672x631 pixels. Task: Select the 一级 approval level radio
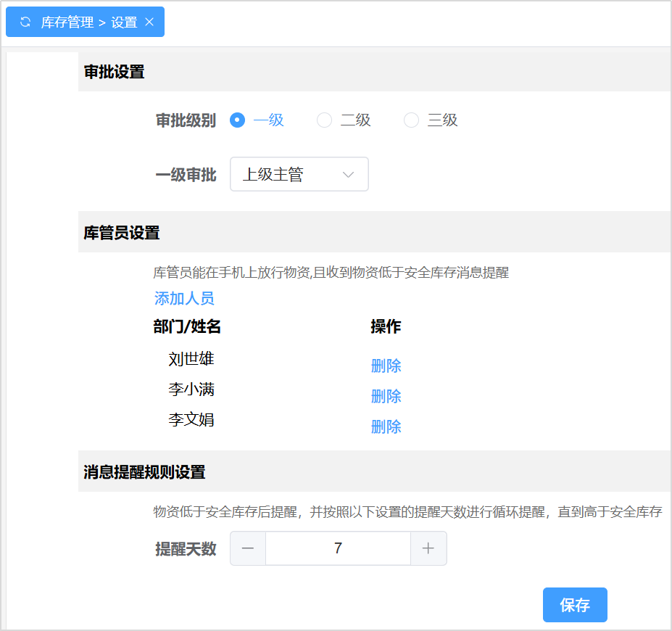237,120
